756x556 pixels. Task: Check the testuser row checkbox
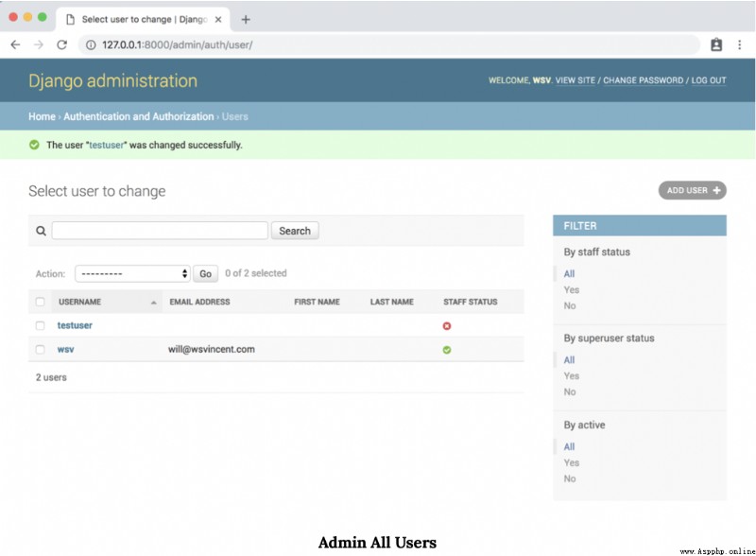point(40,326)
